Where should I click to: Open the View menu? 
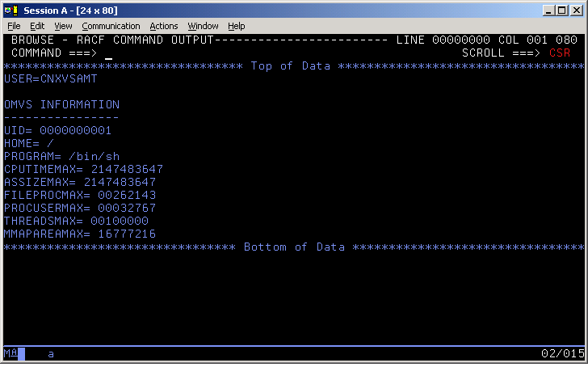pos(63,26)
